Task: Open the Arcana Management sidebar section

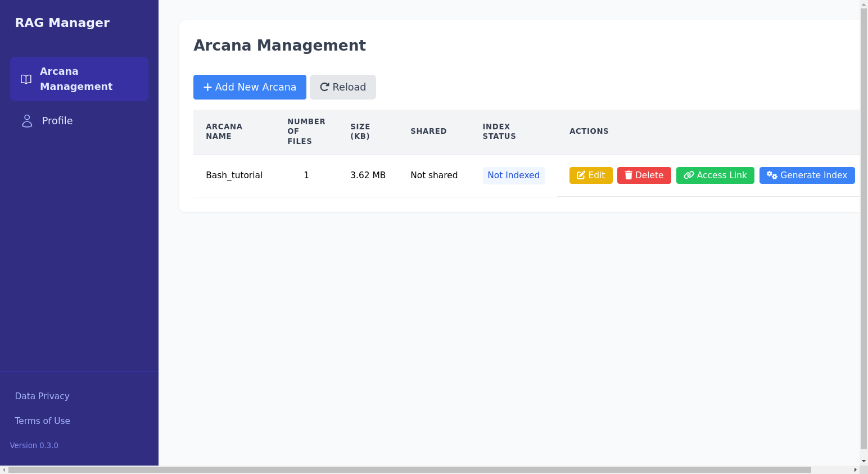Action: click(79, 79)
